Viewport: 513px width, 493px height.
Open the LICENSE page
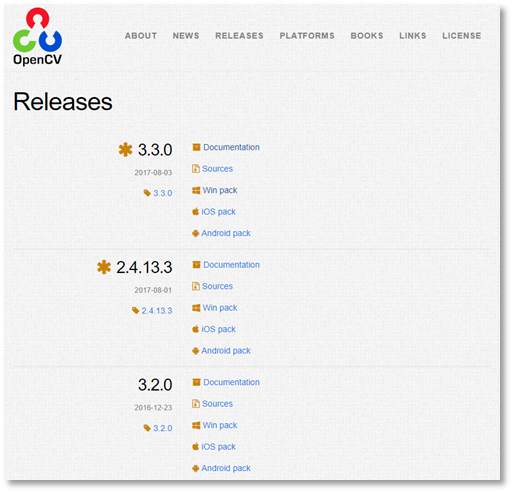point(462,36)
